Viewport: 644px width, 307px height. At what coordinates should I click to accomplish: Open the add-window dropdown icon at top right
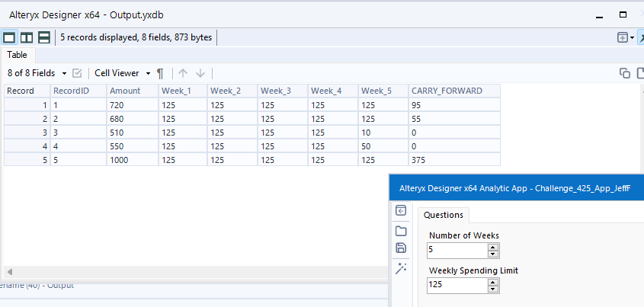click(x=626, y=38)
